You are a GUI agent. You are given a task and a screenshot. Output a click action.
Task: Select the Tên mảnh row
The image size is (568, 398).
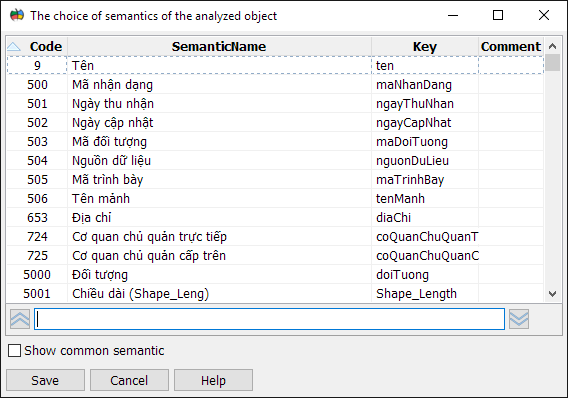(275, 198)
